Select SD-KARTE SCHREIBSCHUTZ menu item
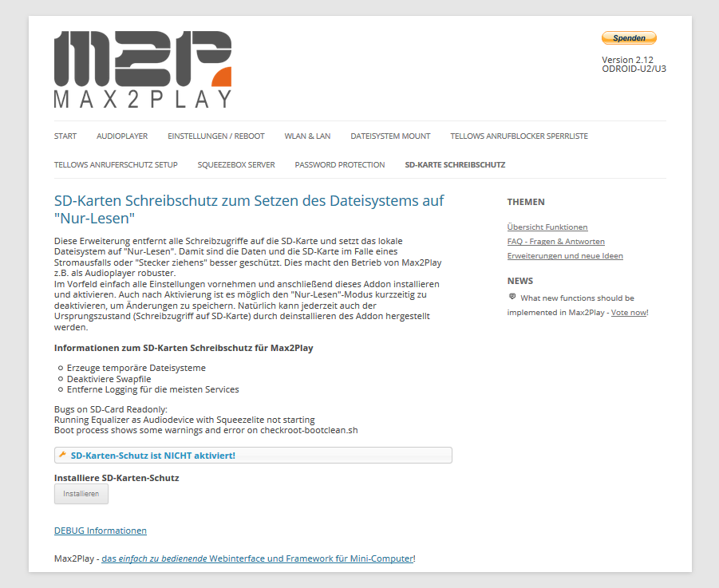The width and height of the screenshot is (719, 588). click(x=455, y=164)
